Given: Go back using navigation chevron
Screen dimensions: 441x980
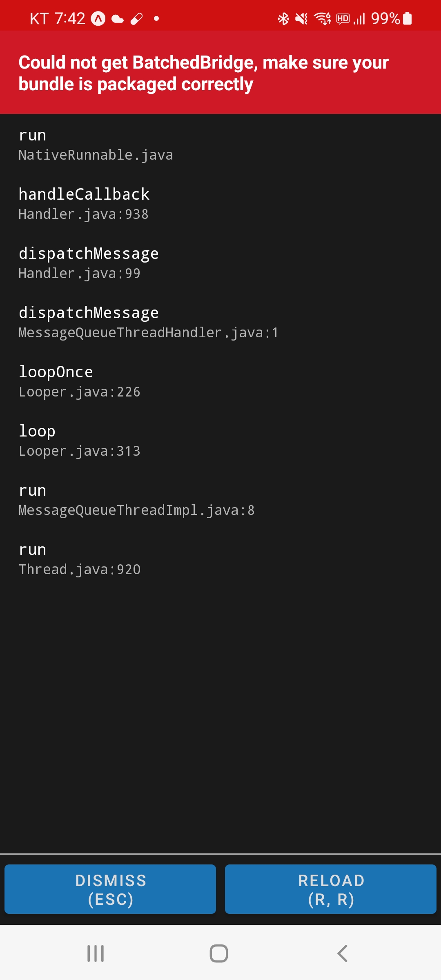Looking at the screenshot, I should 342,953.
